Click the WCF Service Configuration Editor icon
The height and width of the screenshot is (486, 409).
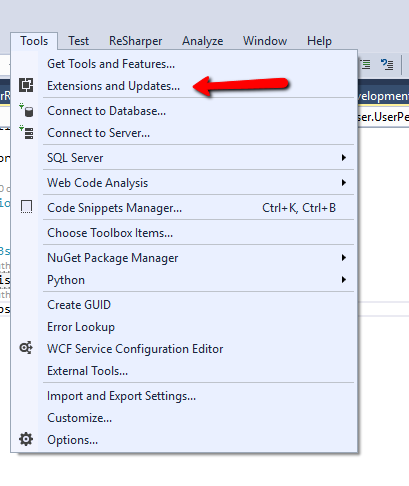pos(26,348)
